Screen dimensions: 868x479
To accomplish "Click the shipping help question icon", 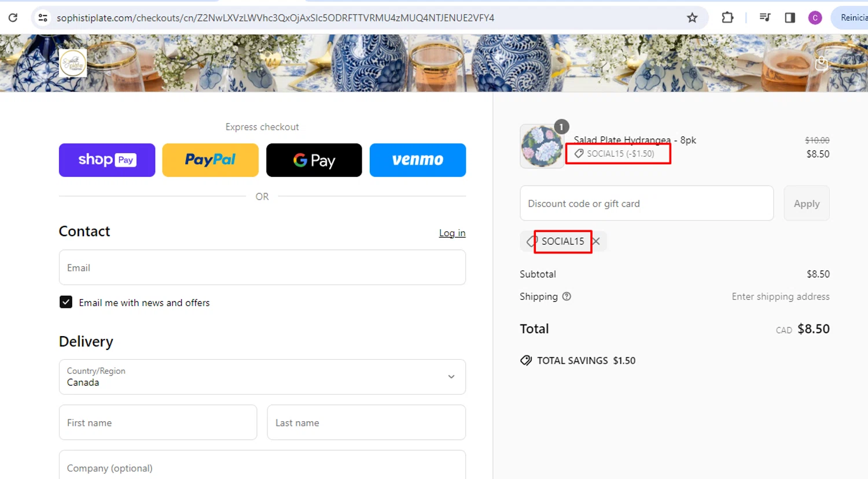I will tap(567, 296).
